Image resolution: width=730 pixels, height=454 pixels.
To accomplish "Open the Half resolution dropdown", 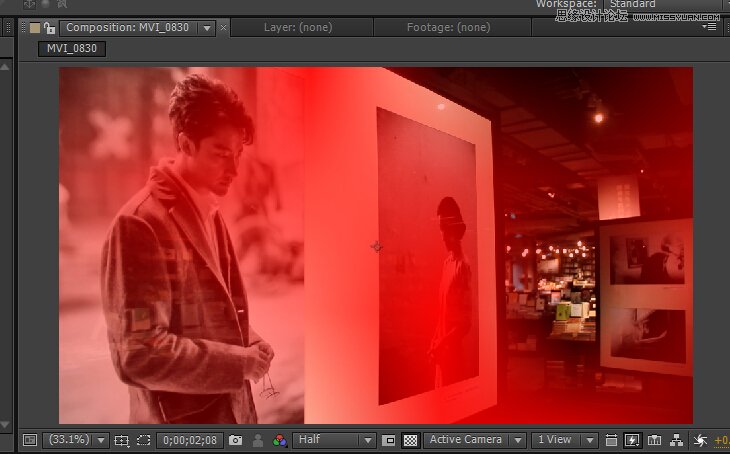I will click(x=335, y=440).
